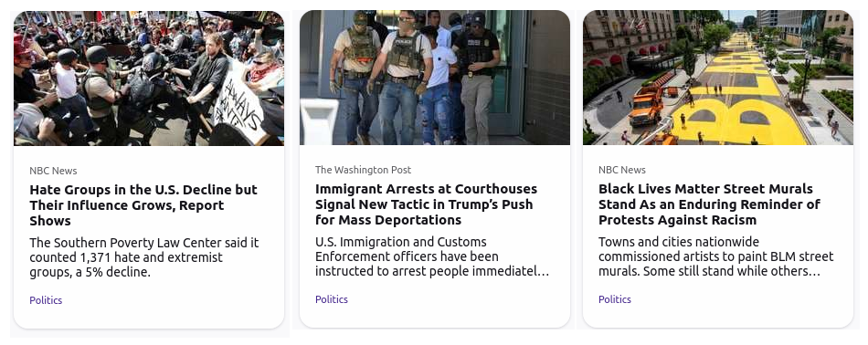Click the Politics tag under hate groups article
The image size is (868, 345).
click(x=46, y=300)
